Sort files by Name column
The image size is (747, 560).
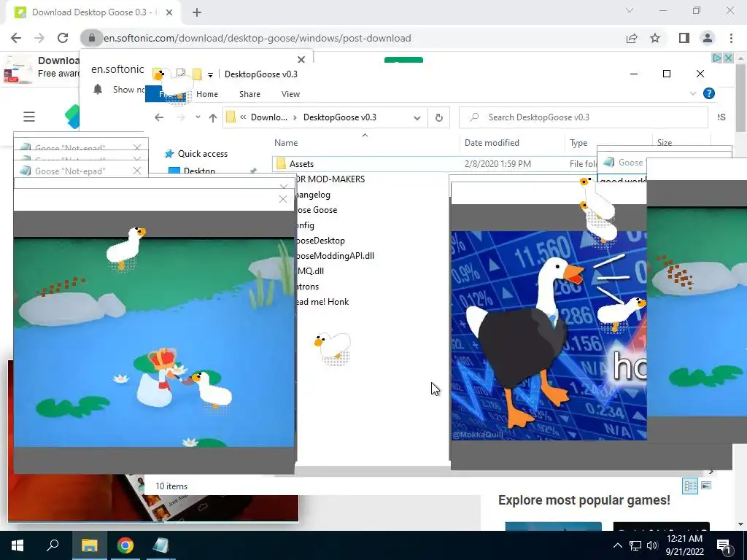click(286, 143)
